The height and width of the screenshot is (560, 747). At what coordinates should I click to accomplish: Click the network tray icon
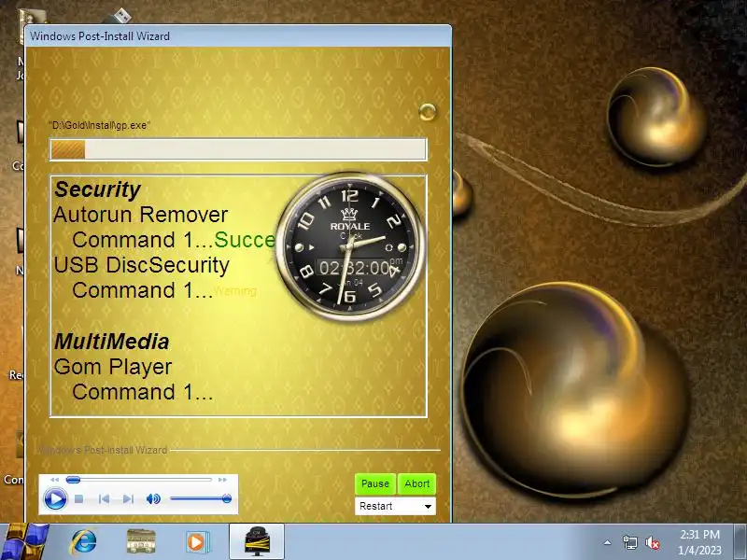(629, 542)
